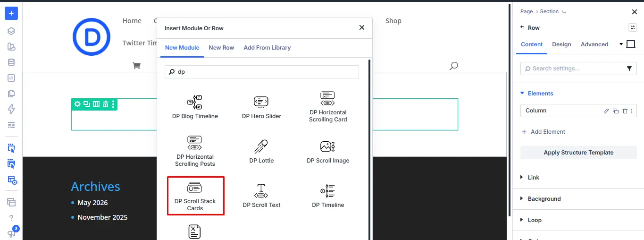
Task: Open the Shop menu link
Action: pyautogui.click(x=393, y=21)
